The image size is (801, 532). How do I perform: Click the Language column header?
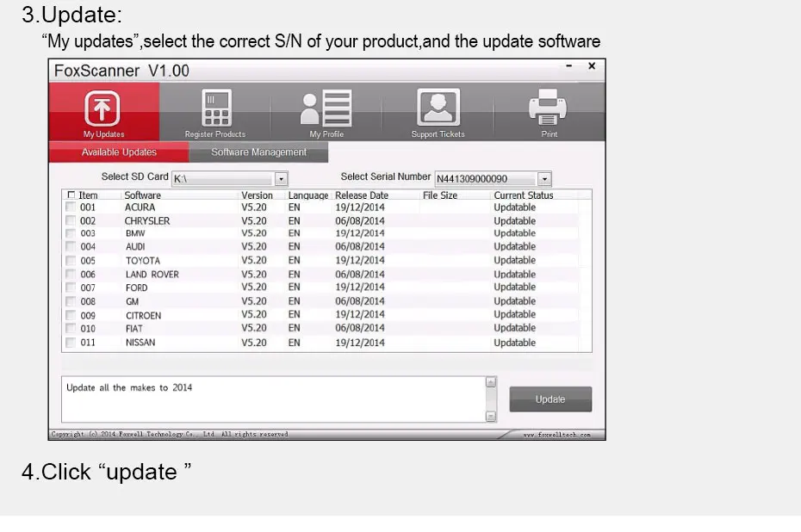(x=308, y=195)
